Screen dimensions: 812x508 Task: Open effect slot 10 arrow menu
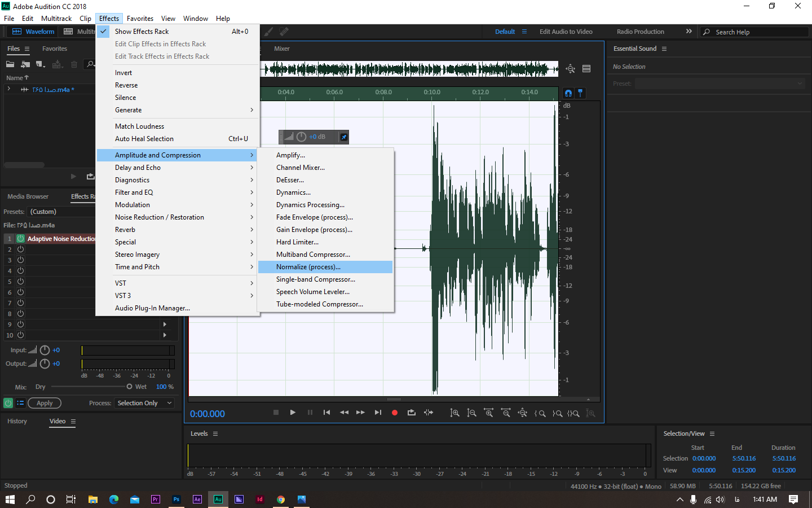165,335
